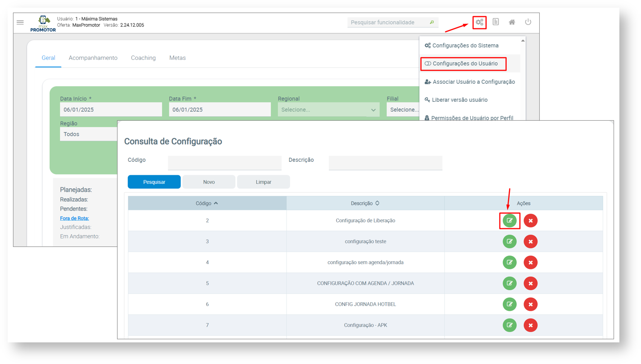This screenshot has height=364, width=641.
Task: Delete CONFIG JORNADA HOTBEL row
Action: (531, 304)
